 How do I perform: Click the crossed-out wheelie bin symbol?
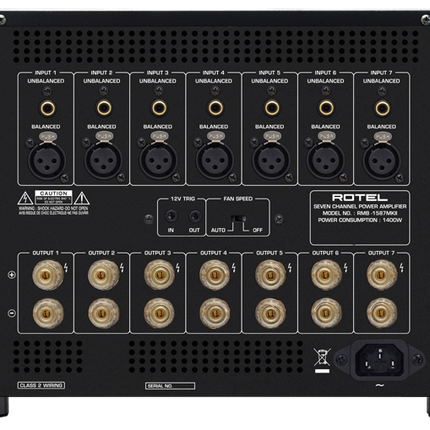point(322,361)
